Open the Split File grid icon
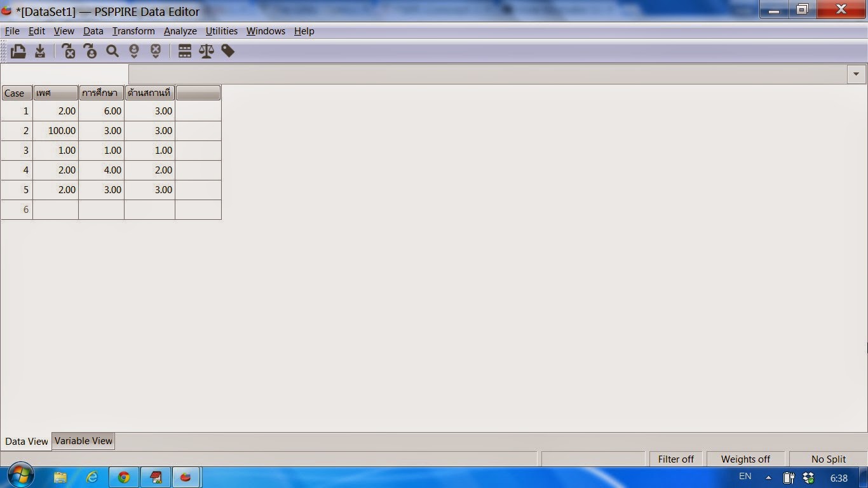The width and height of the screenshot is (868, 488). (x=184, y=51)
